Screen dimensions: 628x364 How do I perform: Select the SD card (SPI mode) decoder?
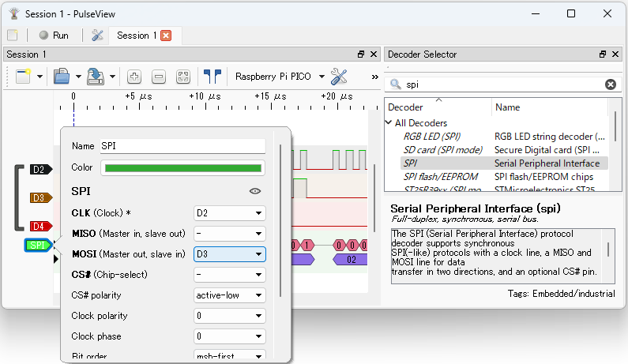pos(504,150)
